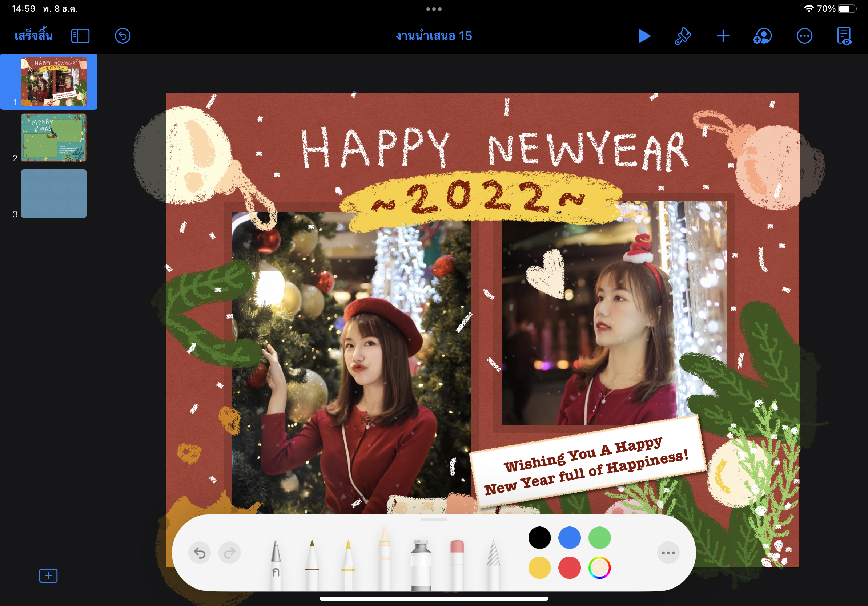Choose the blue color swatch
This screenshot has height=606, width=868.
(569, 537)
